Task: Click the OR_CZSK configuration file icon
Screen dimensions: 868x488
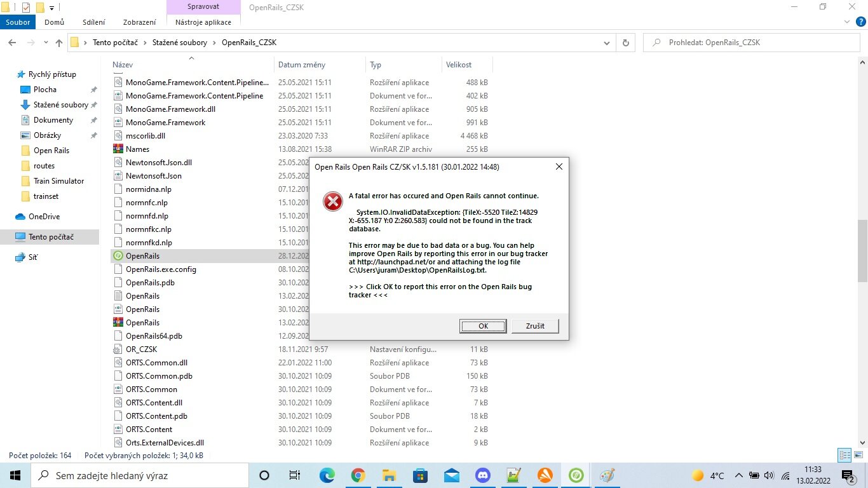Action: click(x=118, y=349)
